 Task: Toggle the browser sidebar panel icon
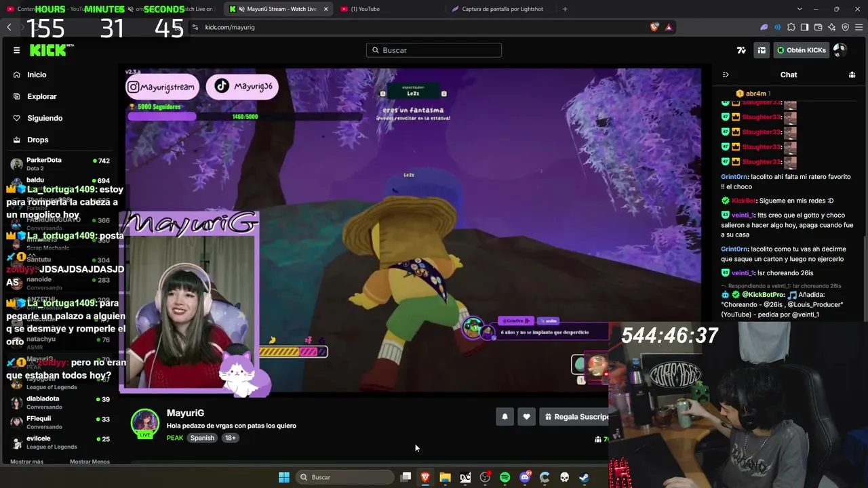tap(804, 27)
